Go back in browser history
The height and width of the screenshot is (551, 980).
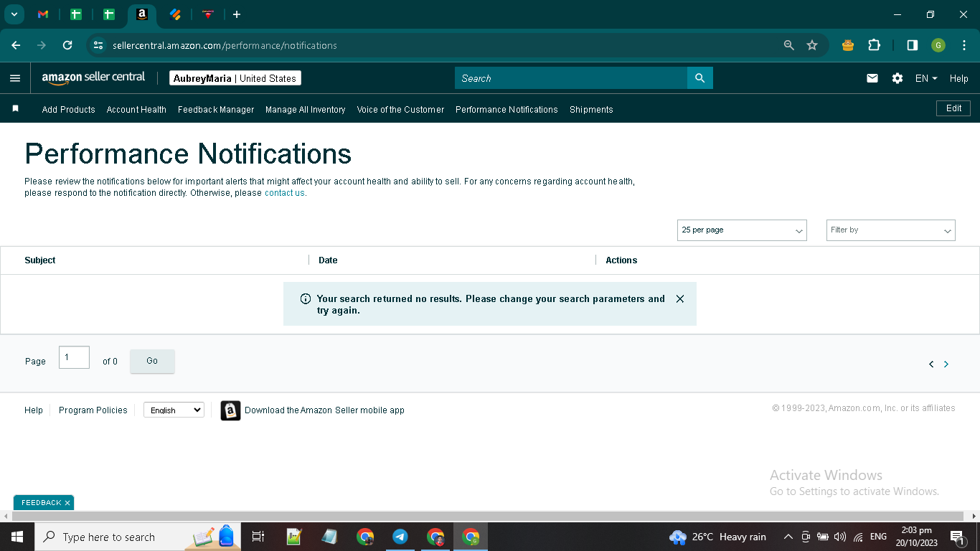16,45
